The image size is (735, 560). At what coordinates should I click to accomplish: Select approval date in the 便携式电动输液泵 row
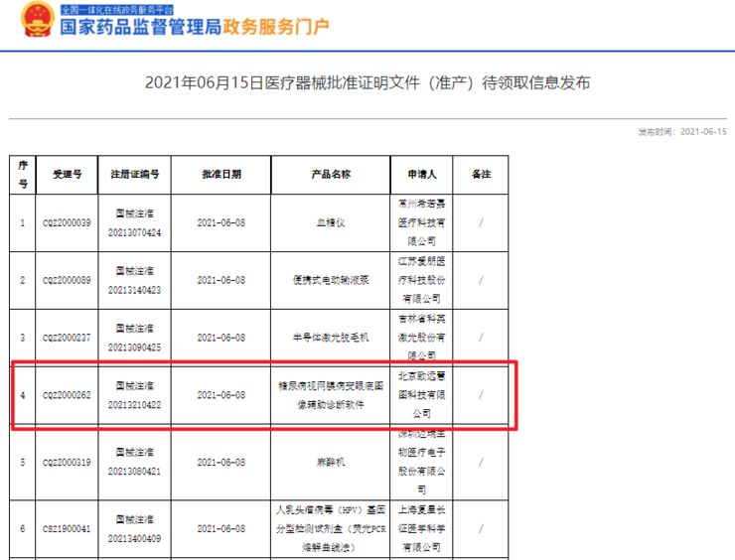(x=221, y=280)
